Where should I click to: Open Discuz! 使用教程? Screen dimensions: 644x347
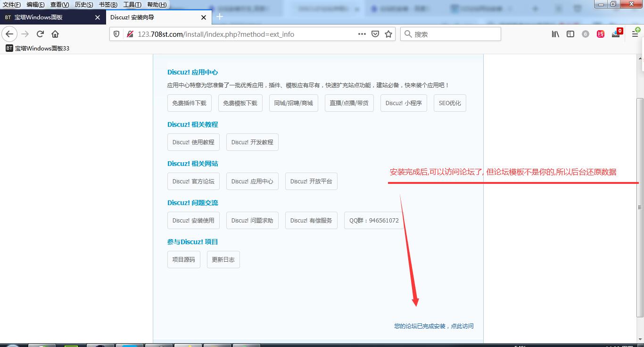tap(193, 142)
